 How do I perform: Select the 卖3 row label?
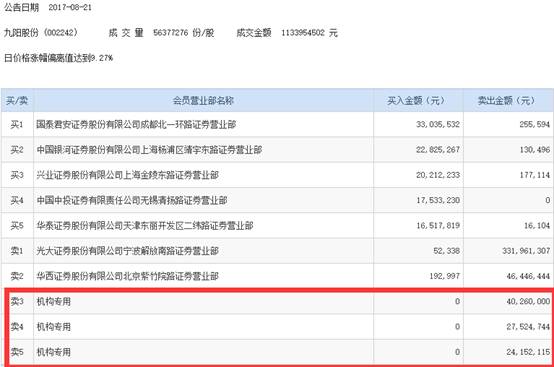tap(17, 301)
